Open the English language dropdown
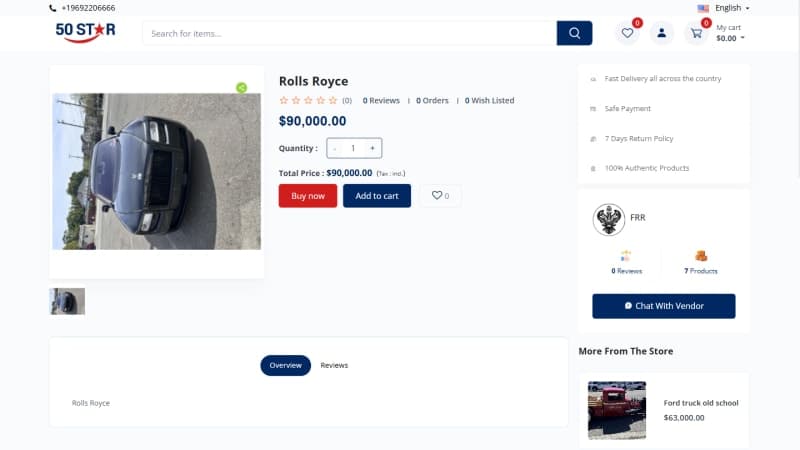 click(x=732, y=8)
